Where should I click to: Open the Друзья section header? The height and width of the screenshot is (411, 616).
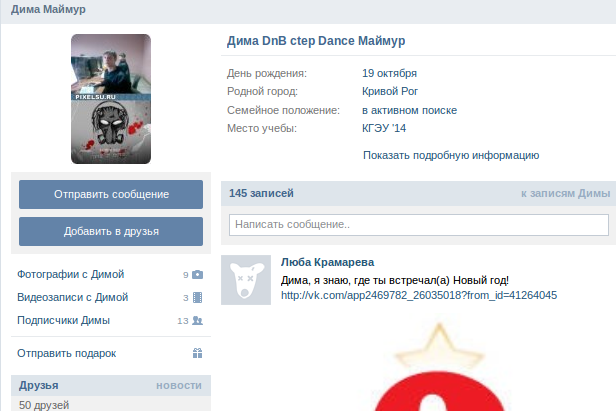38,385
